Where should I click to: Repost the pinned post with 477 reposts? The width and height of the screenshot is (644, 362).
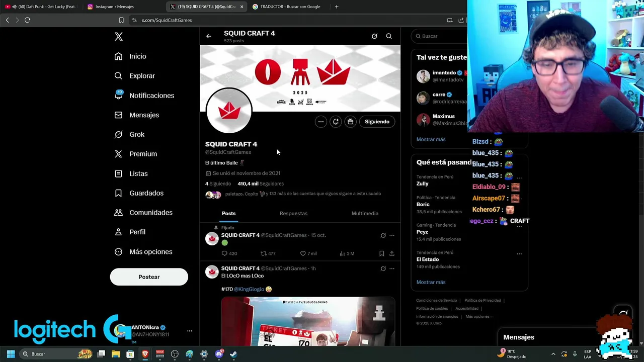[x=268, y=253]
